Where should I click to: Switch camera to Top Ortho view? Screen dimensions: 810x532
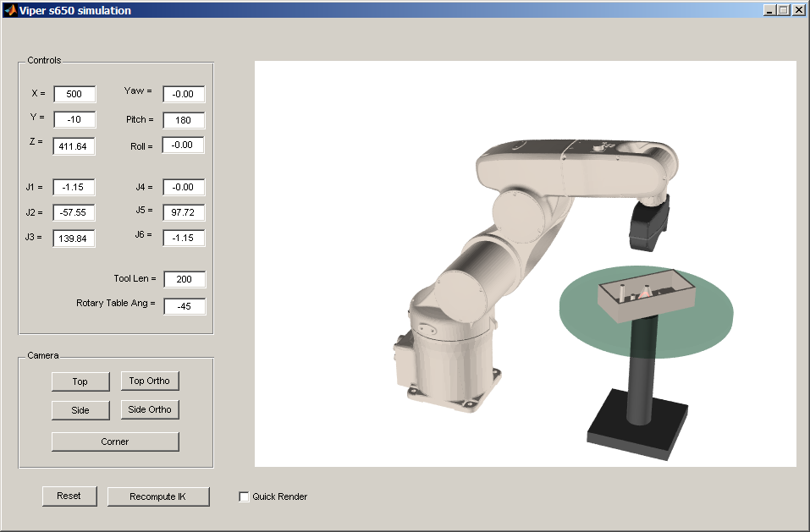coord(150,381)
